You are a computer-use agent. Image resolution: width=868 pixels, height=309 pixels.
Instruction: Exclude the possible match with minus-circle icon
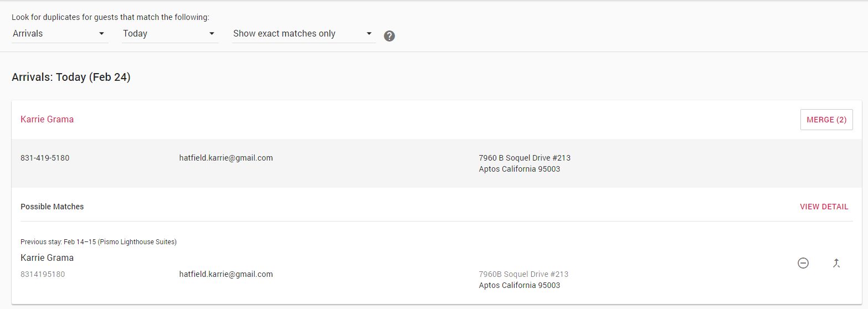tap(803, 264)
